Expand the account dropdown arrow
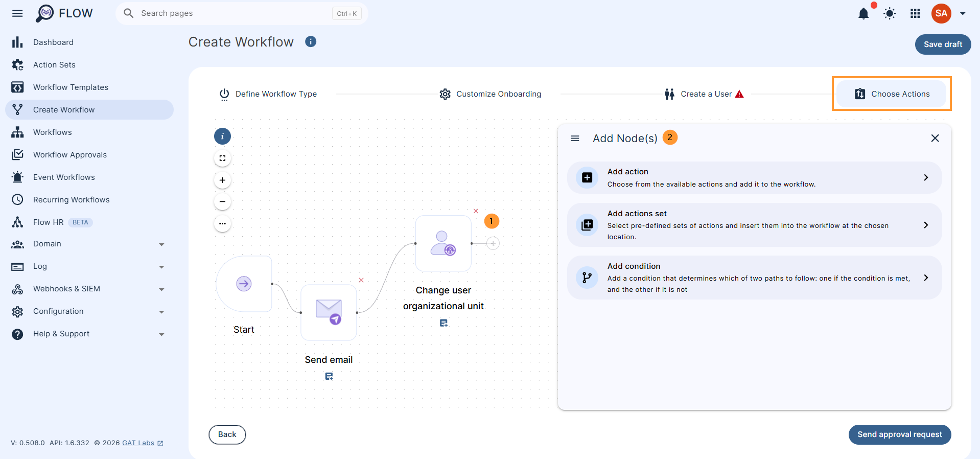 coord(963,14)
